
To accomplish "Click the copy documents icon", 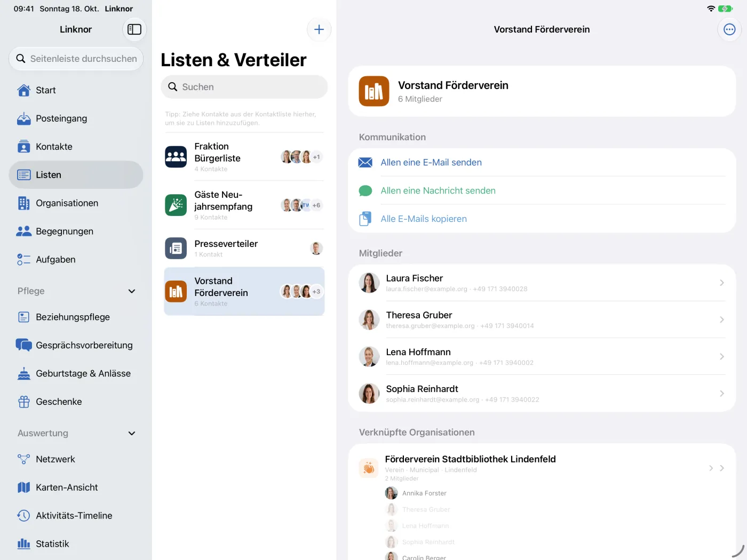I will pos(365,219).
